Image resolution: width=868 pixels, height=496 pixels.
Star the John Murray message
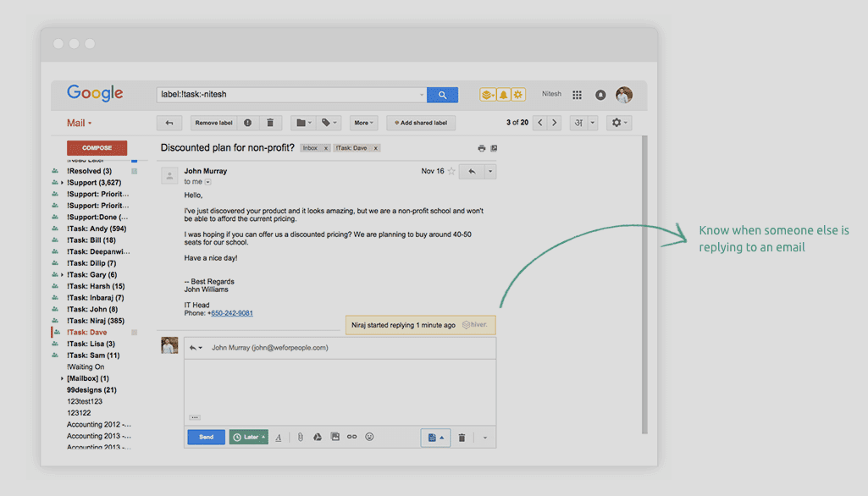[x=451, y=171]
